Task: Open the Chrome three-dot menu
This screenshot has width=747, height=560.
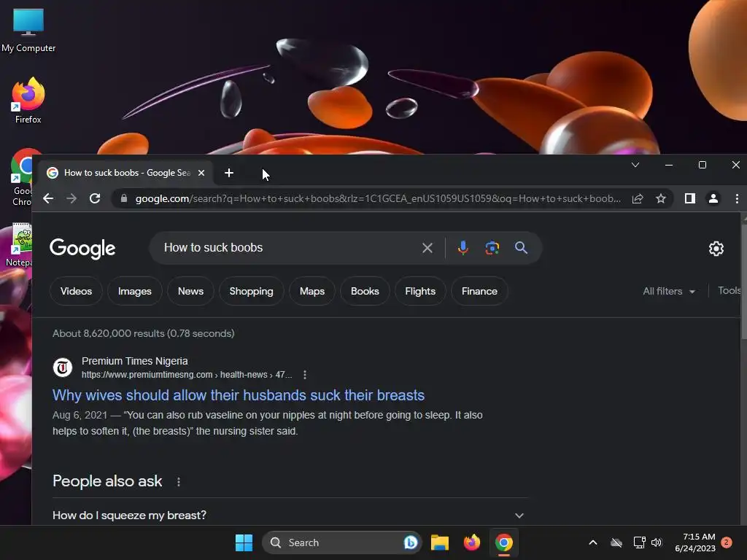Action: 737,198
